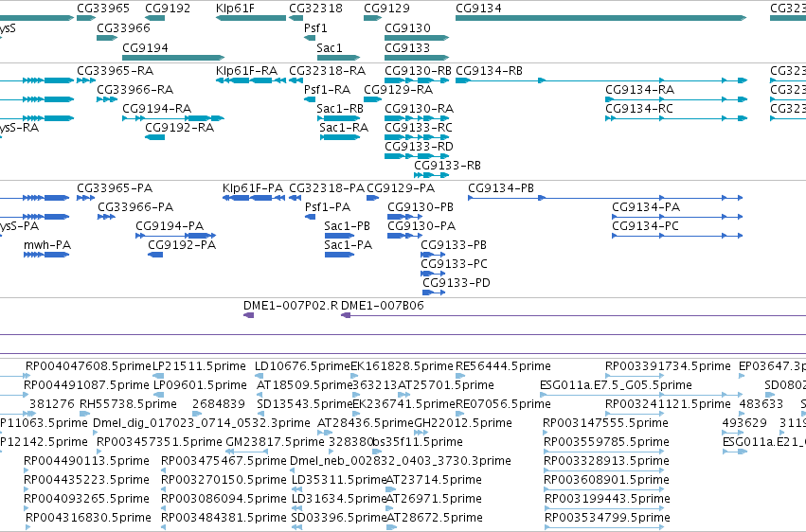The image size is (806, 532).
Task: Select the CG9192-RA transcript label
Action: click(179, 128)
